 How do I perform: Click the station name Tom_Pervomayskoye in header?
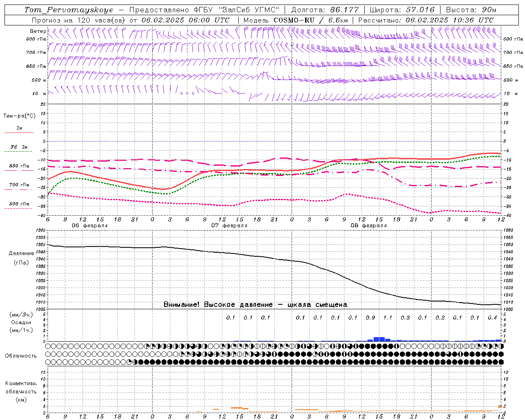[68, 10]
